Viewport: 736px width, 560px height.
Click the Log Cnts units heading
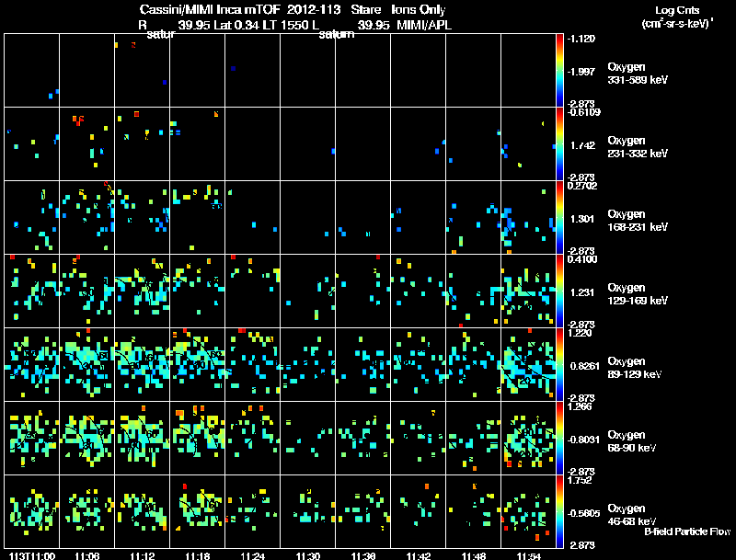pyautogui.click(x=677, y=17)
